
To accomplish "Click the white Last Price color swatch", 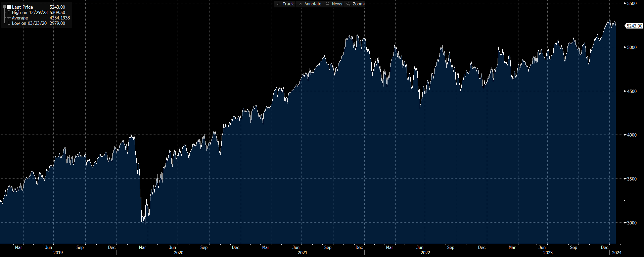I will point(9,7).
